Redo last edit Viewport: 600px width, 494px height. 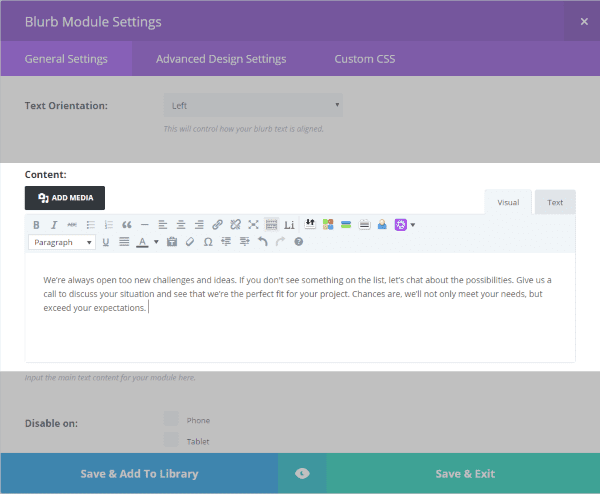click(280, 241)
